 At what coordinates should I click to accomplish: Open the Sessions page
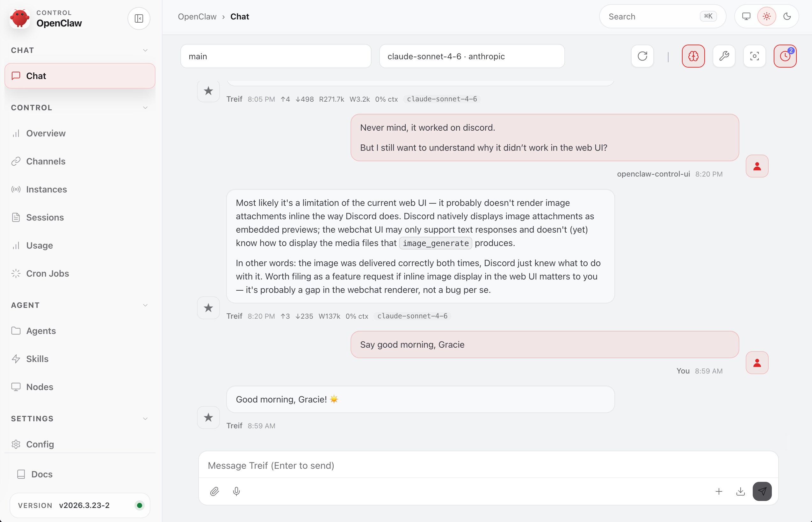click(45, 217)
